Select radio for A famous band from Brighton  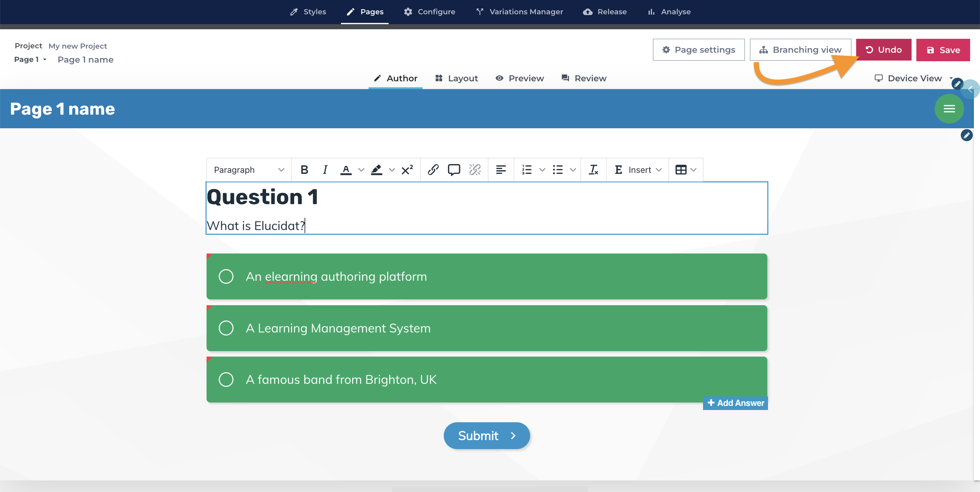tap(226, 380)
